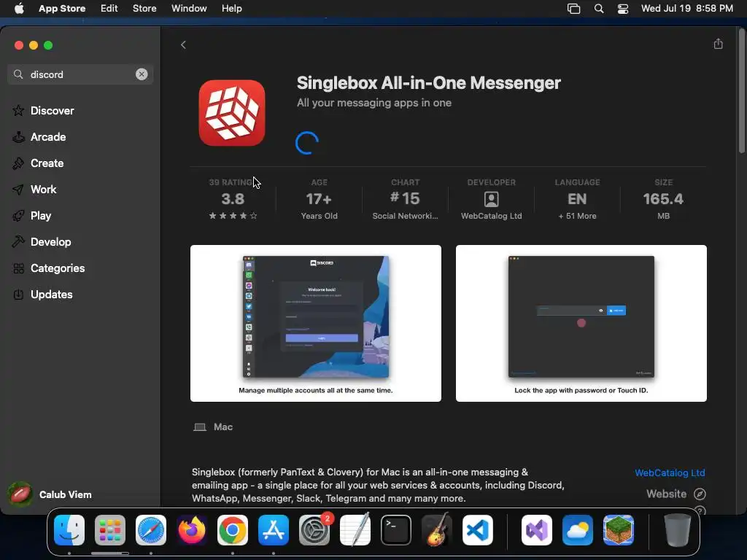This screenshot has width=747, height=560.
Task: Open Terminal from the Dock
Action: [x=396, y=530]
